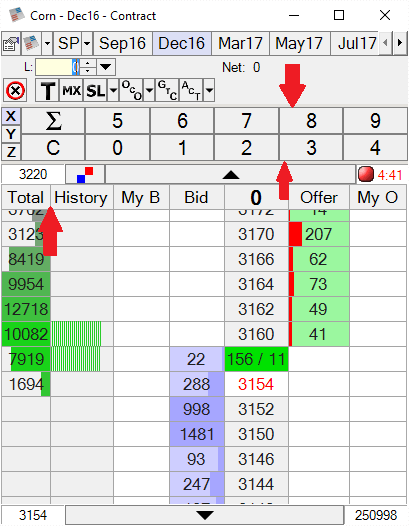The width and height of the screenshot is (409, 526).
Task: Toggle the T order-type button
Action: (x=47, y=90)
